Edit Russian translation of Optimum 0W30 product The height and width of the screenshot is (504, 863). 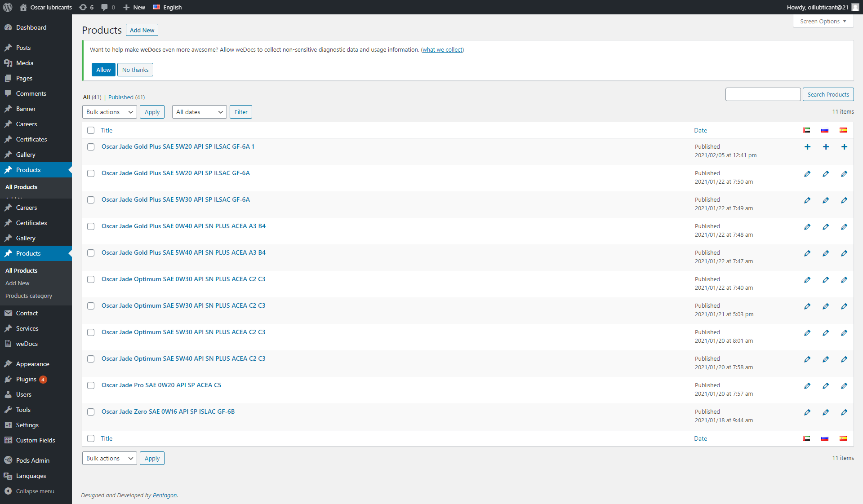(x=826, y=280)
